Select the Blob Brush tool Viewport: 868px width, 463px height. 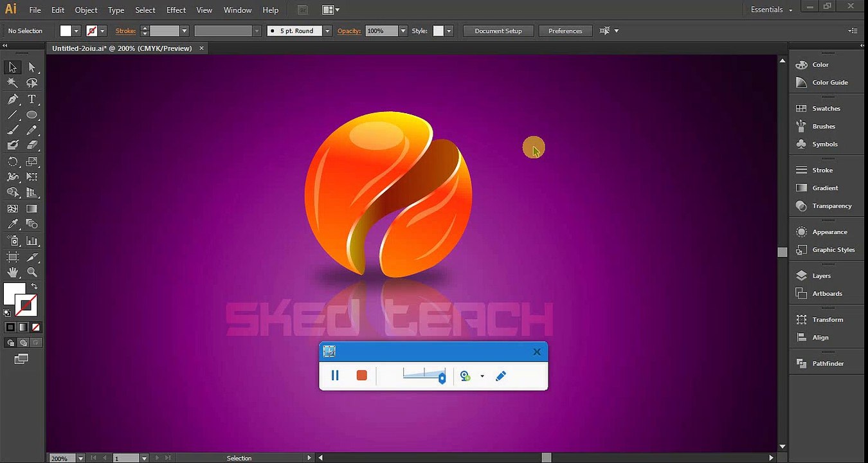[12, 145]
